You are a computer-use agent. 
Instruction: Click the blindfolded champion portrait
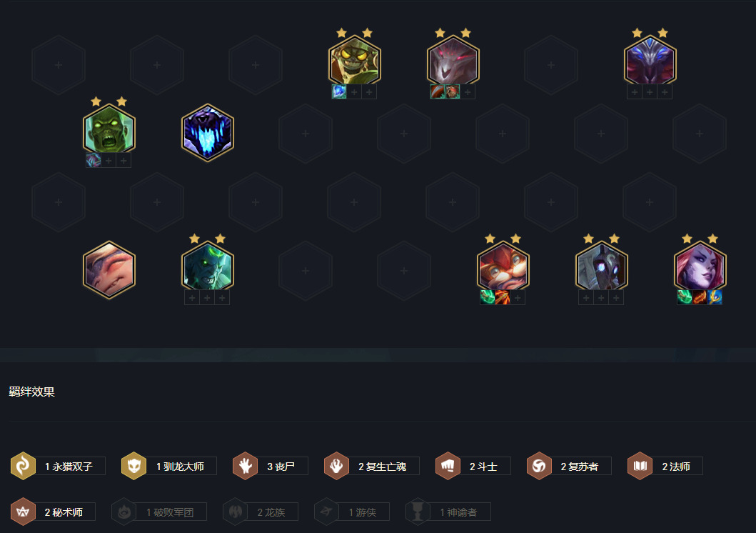(x=109, y=269)
